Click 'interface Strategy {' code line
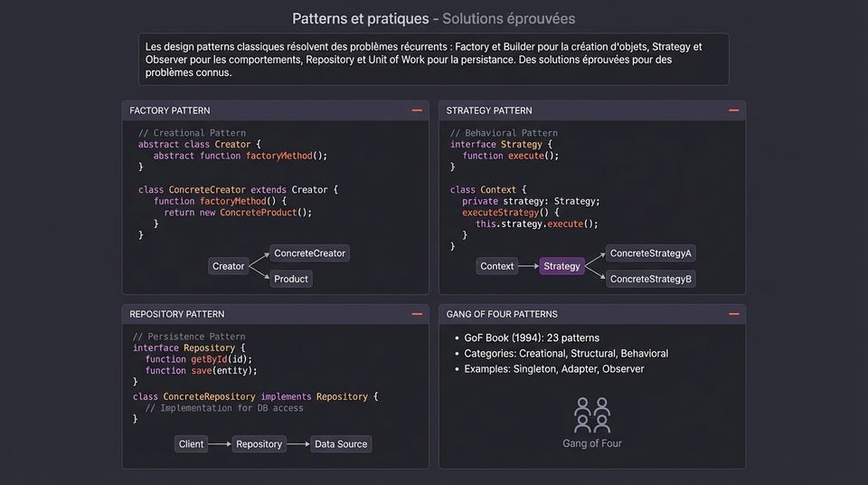 (501, 144)
